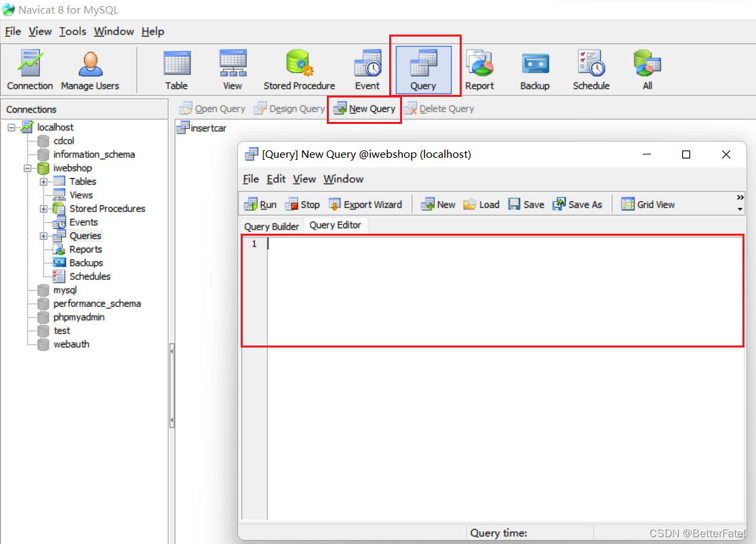This screenshot has height=544, width=756.
Task: Select the mysql database
Action: pos(57,290)
